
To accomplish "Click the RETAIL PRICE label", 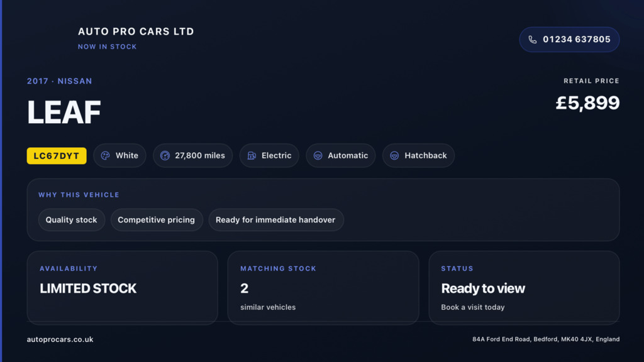I will pyautogui.click(x=591, y=81).
